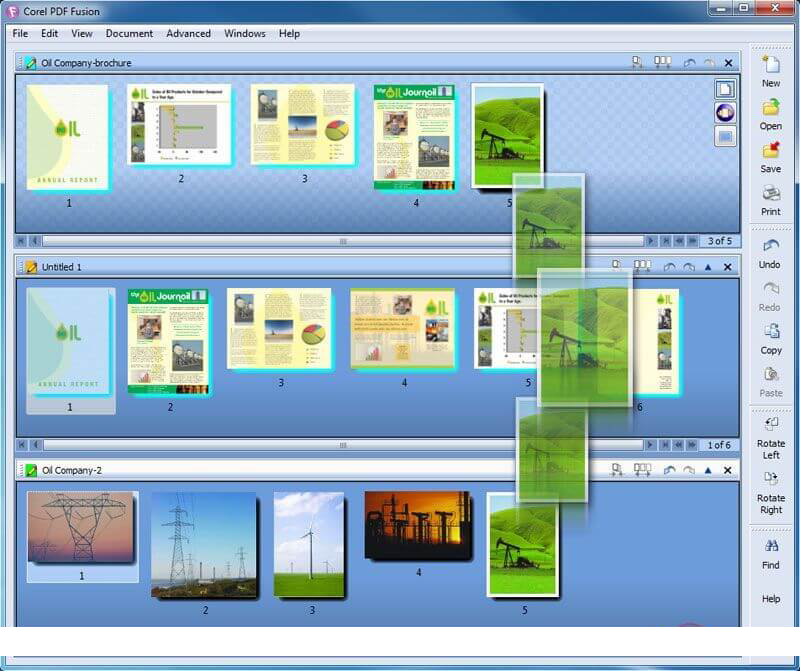Collapse the Untitled 1 panel with triangle arrow
800x671 pixels.
708,267
